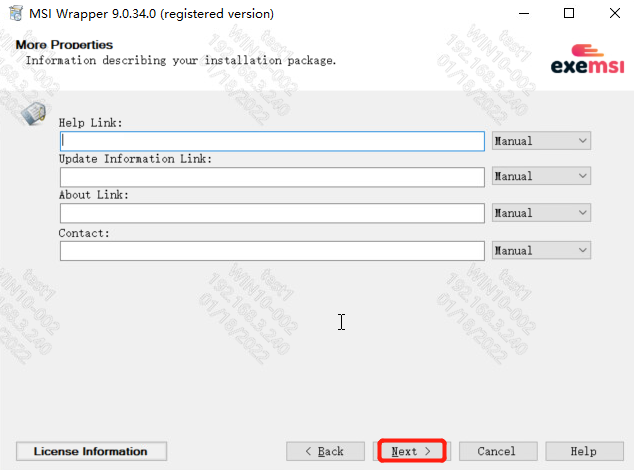Focus the Help Link input field

click(x=272, y=141)
